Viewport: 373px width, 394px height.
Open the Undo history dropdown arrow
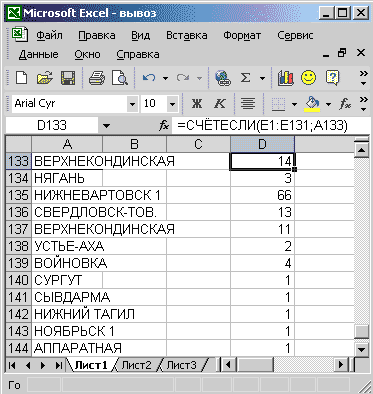click(165, 78)
